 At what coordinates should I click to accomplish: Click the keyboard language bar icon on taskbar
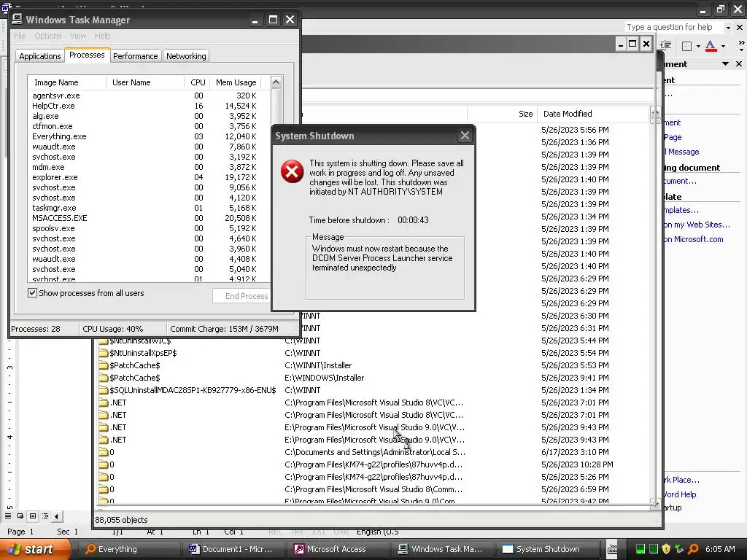[613, 548]
